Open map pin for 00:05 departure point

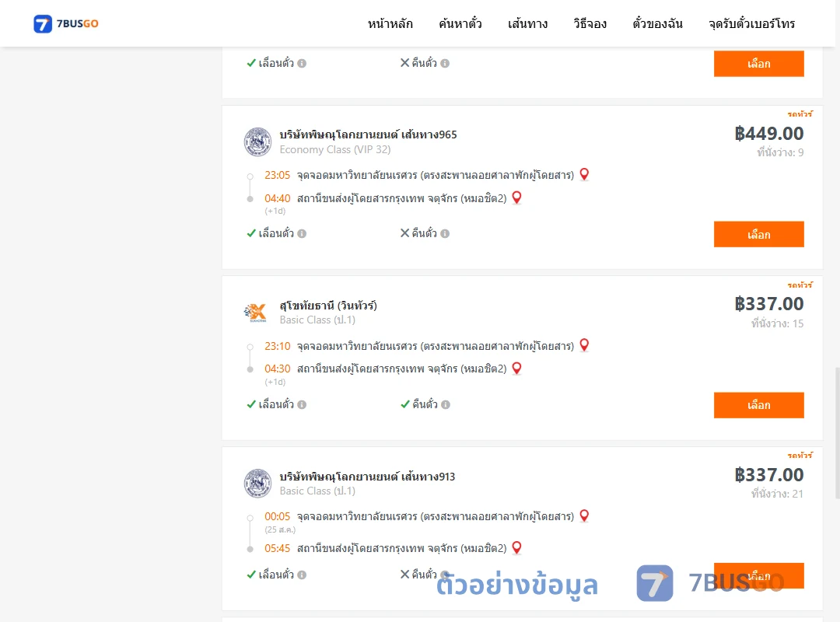click(584, 515)
